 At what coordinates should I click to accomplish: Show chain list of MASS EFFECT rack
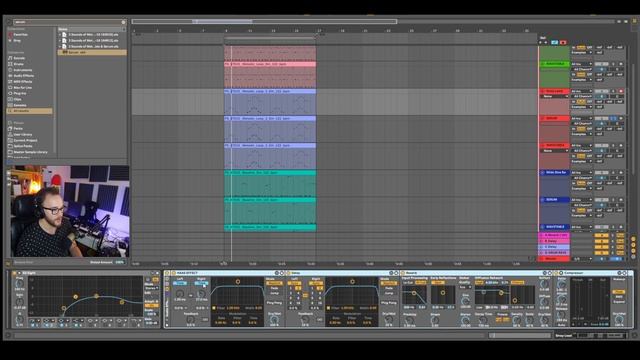[167, 284]
